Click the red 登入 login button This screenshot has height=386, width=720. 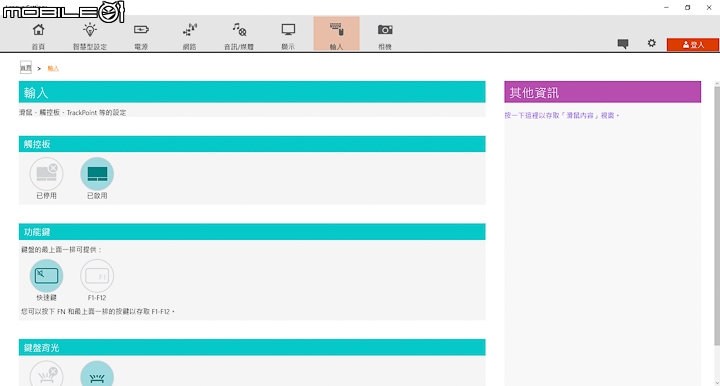692,45
